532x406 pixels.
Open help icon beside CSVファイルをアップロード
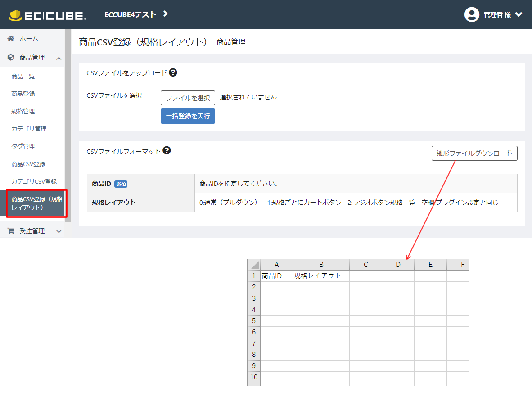tap(173, 72)
